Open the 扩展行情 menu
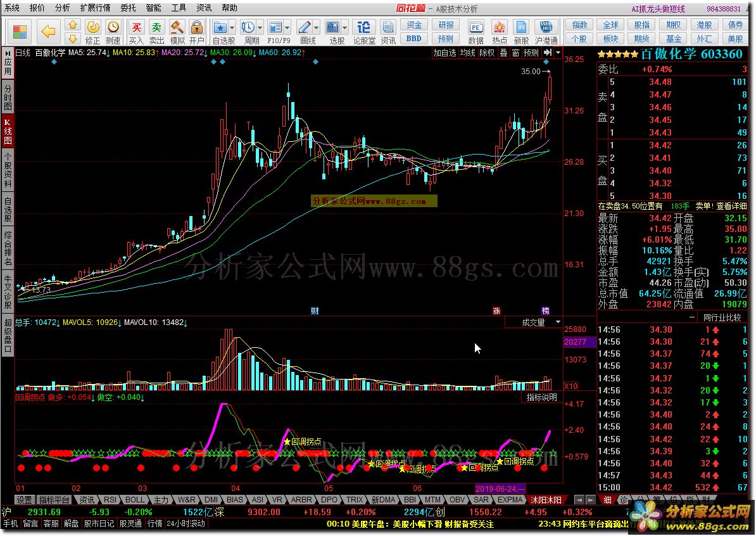Screen dimensions: 756x536 pos(95,8)
